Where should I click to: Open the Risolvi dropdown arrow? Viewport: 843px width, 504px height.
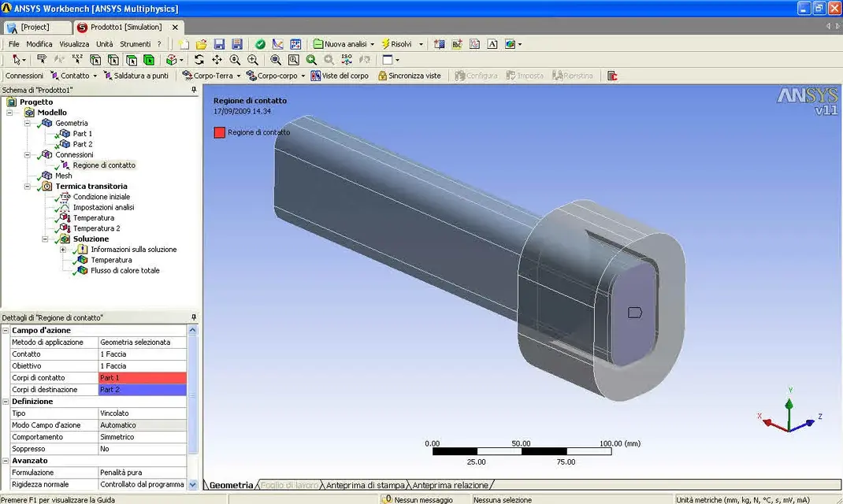point(421,44)
